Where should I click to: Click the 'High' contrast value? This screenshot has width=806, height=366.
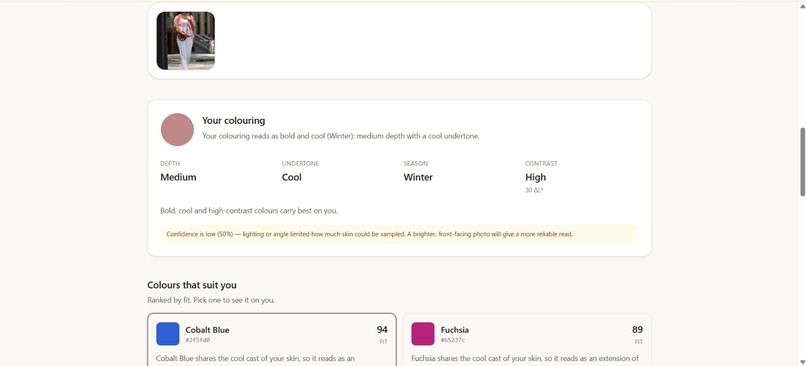pos(536,177)
